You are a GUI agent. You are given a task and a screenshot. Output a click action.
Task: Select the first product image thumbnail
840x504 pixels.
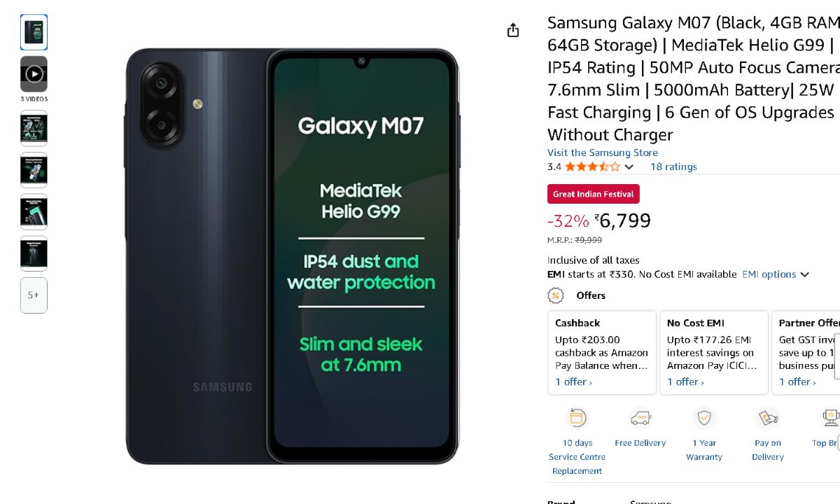(x=34, y=32)
